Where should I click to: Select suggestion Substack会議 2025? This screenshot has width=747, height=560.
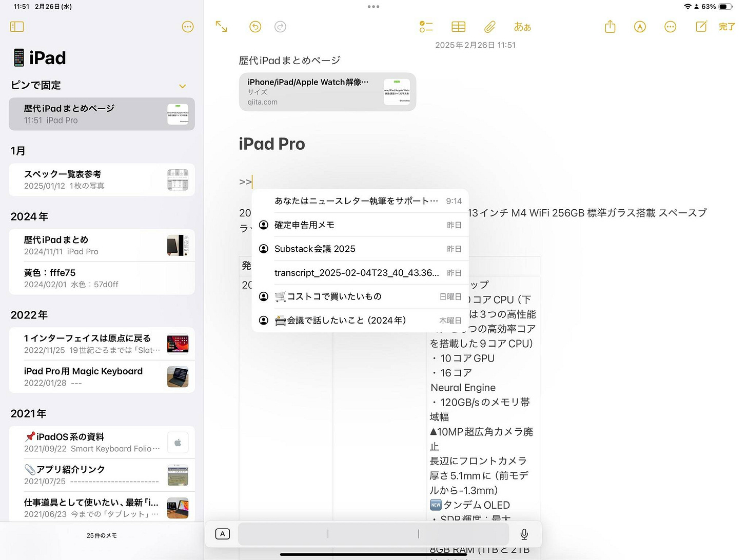coord(360,249)
